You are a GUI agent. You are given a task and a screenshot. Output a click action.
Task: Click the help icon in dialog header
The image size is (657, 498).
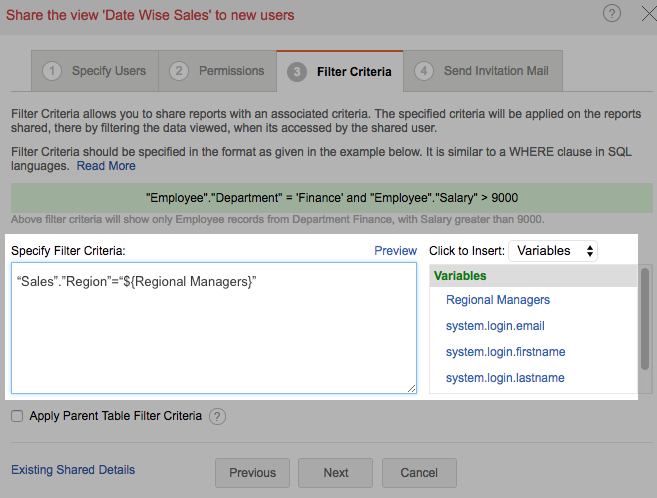point(612,13)
